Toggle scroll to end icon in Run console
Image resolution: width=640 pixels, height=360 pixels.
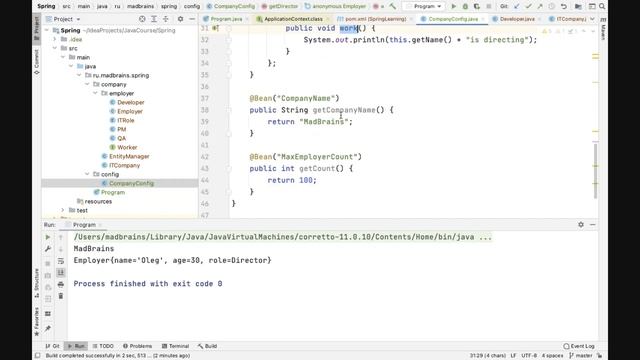(x=61, y=272)
